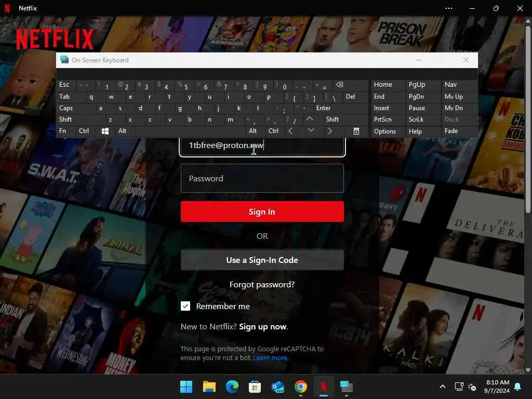
Task: Click Options key on On-Screen Keyboard
Action: click(388, 131)
